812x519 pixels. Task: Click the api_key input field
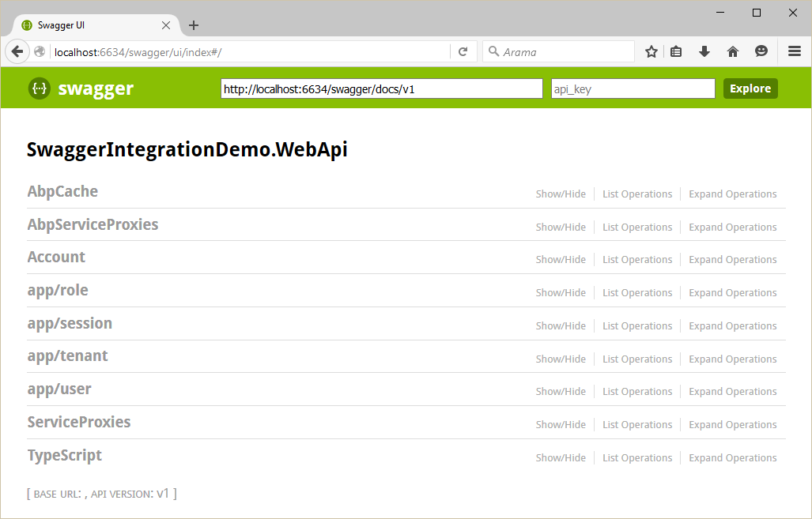(633, 88)
